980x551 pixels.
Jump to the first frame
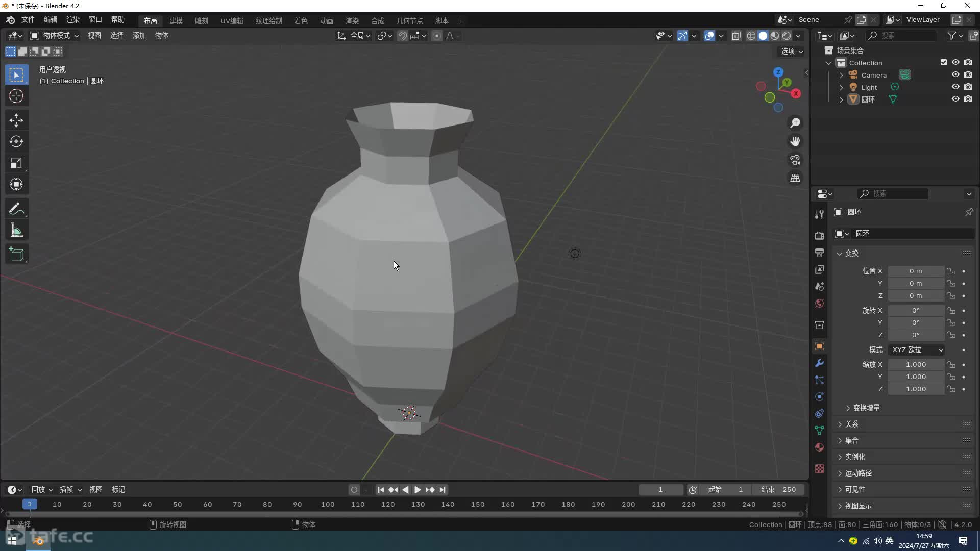coord(381,490)
